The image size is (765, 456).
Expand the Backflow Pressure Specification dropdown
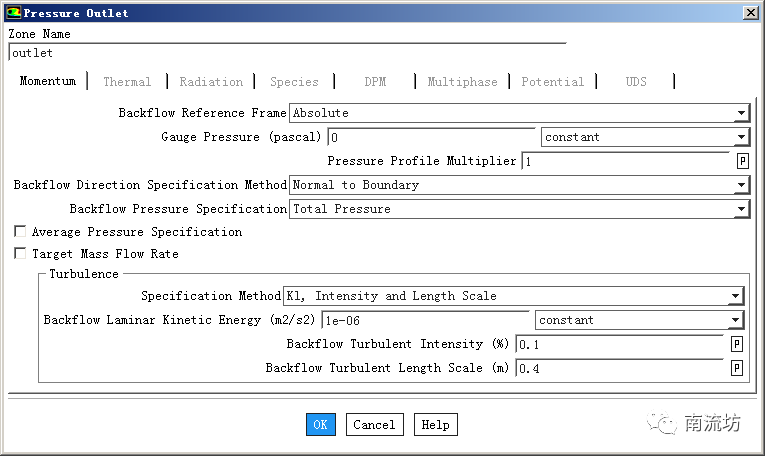tap(740, 210)
